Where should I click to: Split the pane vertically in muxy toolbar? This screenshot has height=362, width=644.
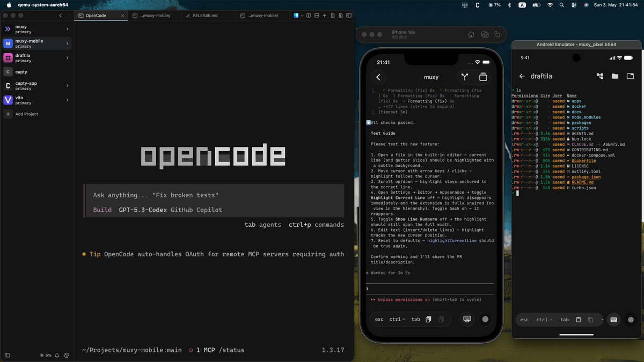pyautogui.click(x=308, y=16)
